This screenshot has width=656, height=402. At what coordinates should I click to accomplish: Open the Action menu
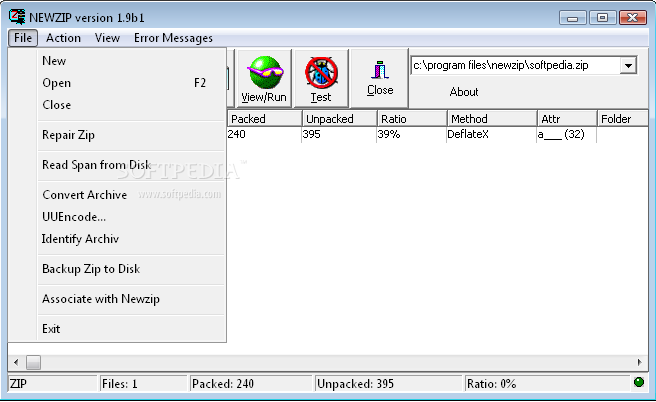[x=63, y=38]
